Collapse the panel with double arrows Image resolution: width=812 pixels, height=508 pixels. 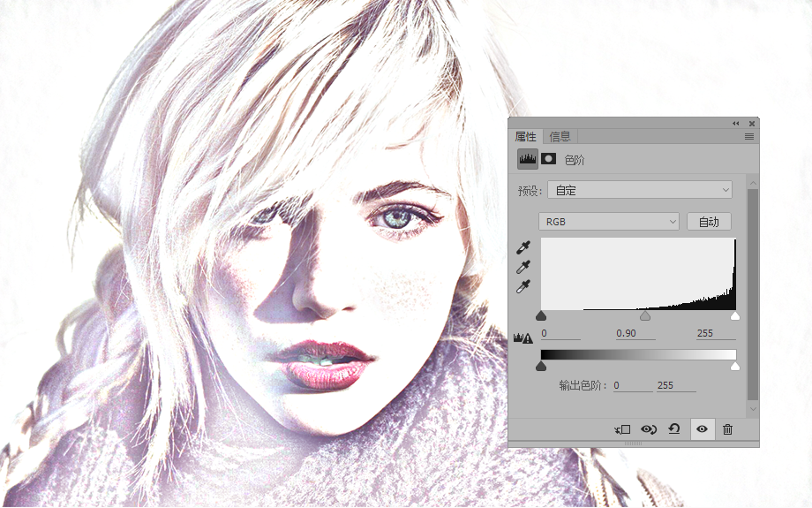[x=736, y=124]
